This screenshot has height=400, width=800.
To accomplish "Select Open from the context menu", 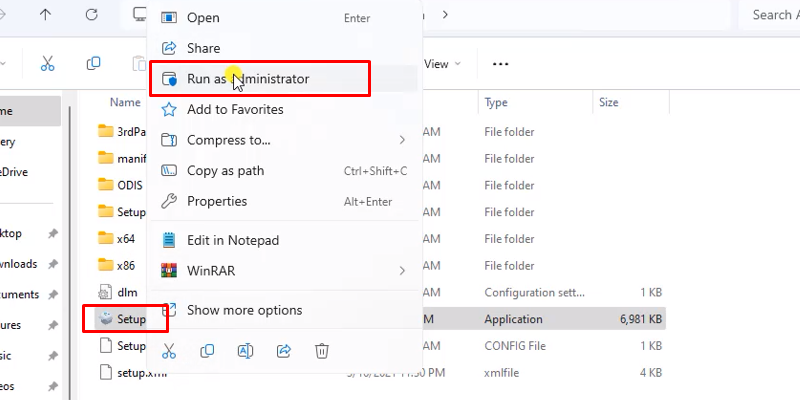I will 203,18.
